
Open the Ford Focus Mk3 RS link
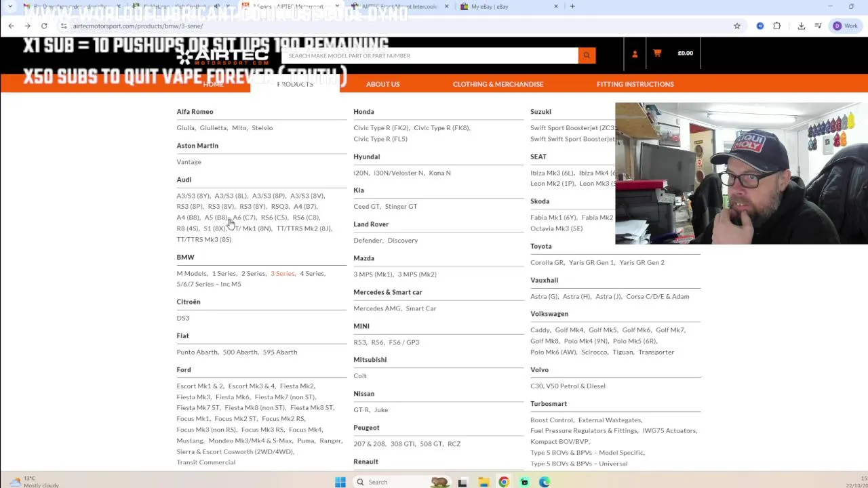pos(262,430)
